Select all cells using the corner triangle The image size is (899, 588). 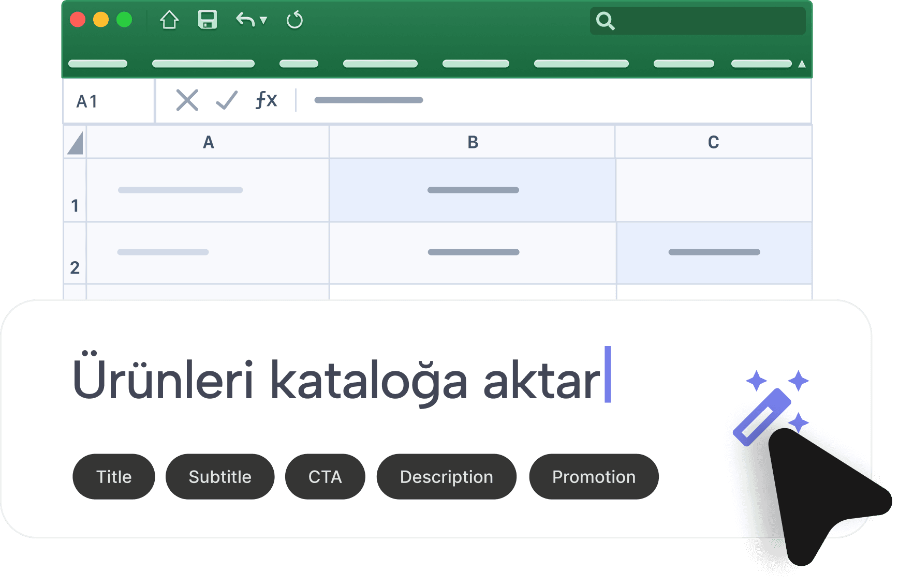[x=76, y=143]
